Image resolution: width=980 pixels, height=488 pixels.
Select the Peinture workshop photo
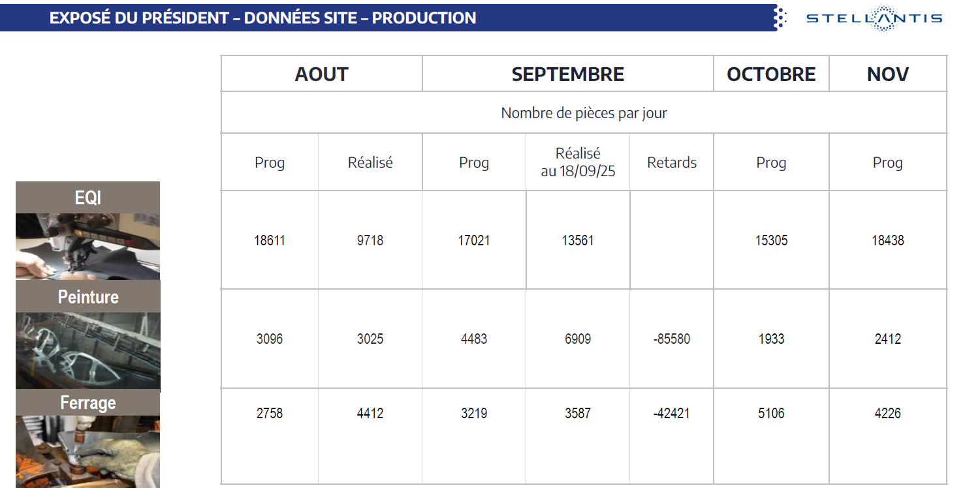[87, 351]
